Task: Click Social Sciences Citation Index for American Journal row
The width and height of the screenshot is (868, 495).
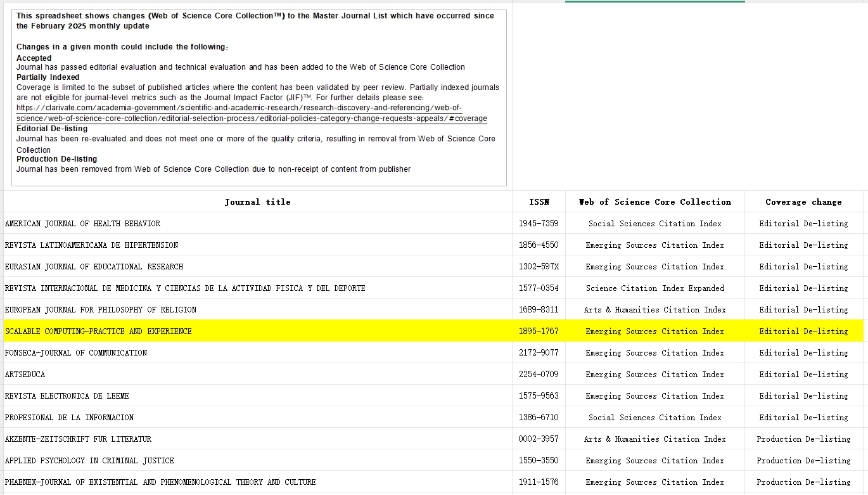Action: pos(655,223)
